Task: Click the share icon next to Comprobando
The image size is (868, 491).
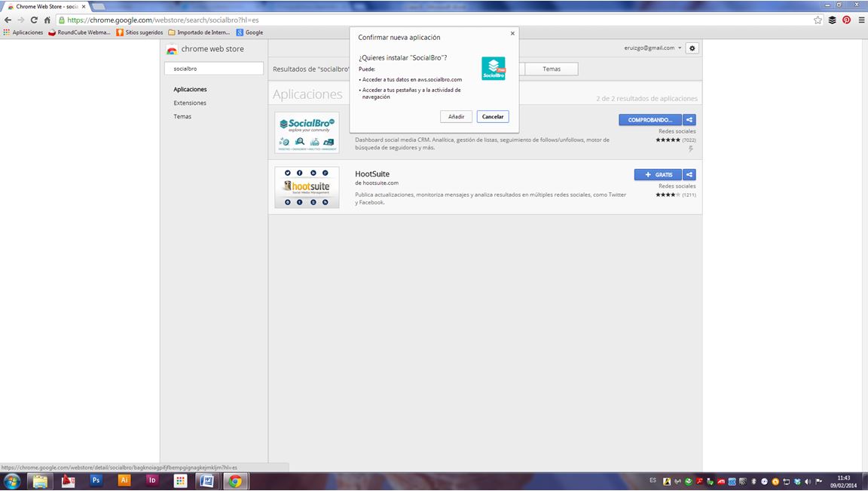Action: 689,120
